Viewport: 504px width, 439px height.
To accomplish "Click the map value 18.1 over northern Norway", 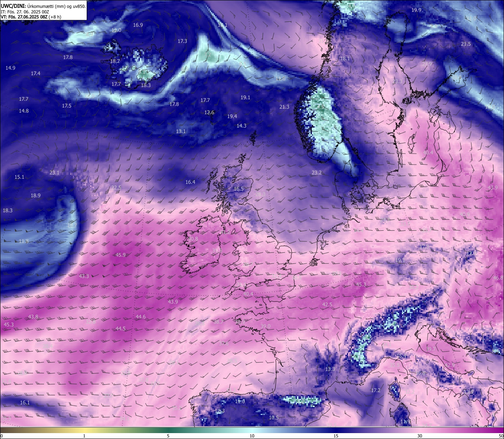I will (x=345, y=59).
